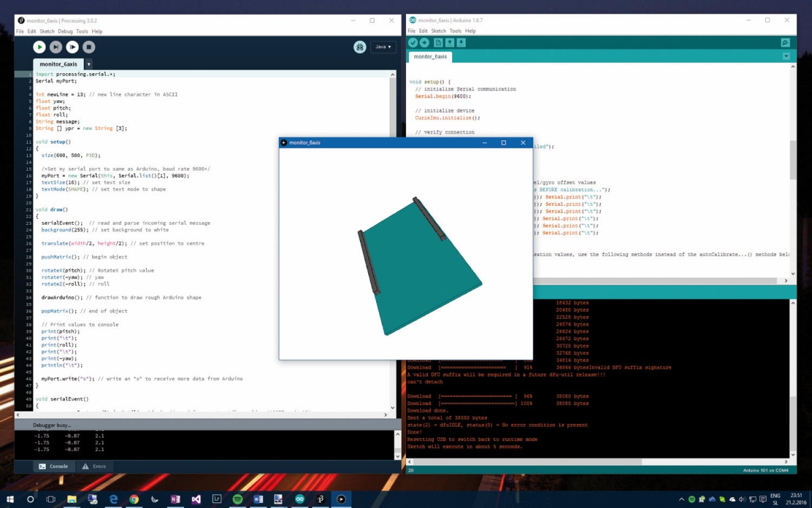Click the Continue button in Processing toolbar
Image resolution: width=812 pixels, height=508 pixels.
point(72,47)
